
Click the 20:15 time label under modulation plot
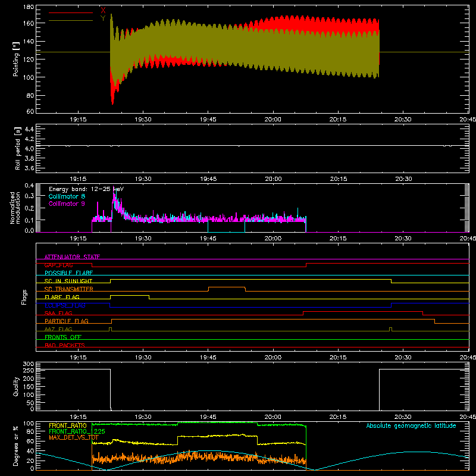(338, 239)
